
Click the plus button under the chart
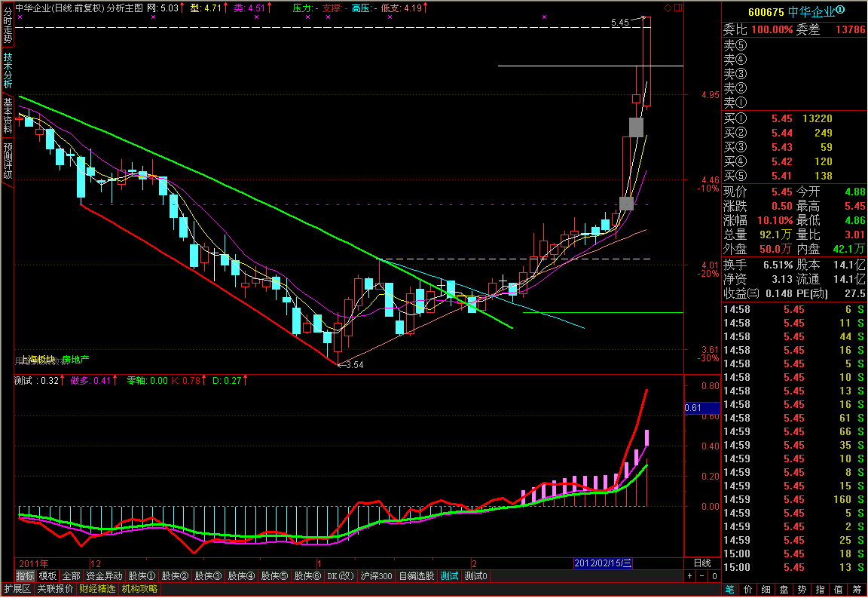(x=689, y=576)
